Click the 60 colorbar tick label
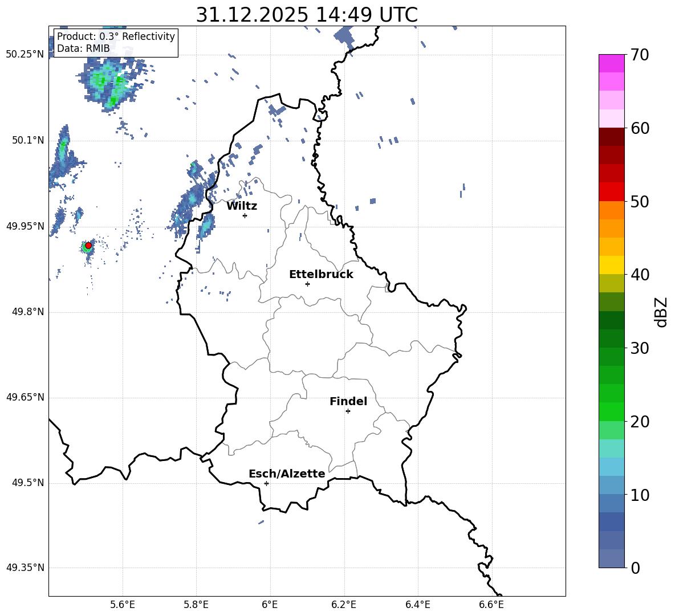Image resolution: width=675 pixels, height=616 pixels. pyautogui.click(x=639, y=128)
